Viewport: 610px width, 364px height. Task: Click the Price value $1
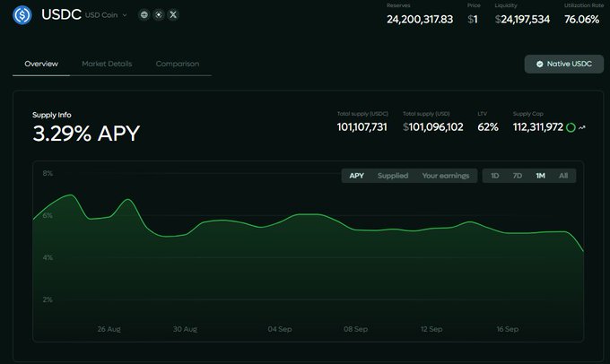click(x=473, y=20)
